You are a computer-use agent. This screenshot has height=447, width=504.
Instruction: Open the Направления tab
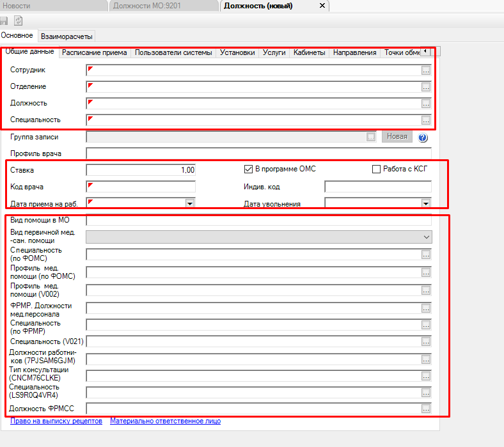[355, 52]
